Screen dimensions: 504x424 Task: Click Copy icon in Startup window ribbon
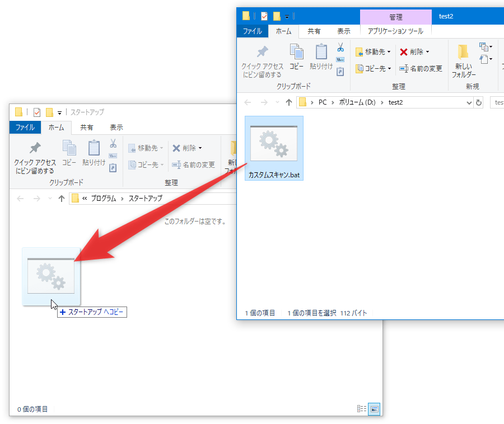[x=69, y=153]
